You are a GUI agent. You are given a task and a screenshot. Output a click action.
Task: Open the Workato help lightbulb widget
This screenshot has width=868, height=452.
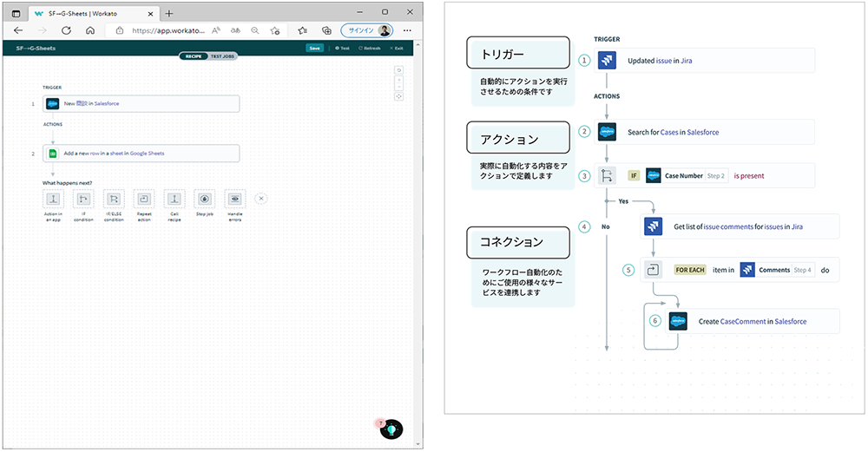(x=391, y=429)
